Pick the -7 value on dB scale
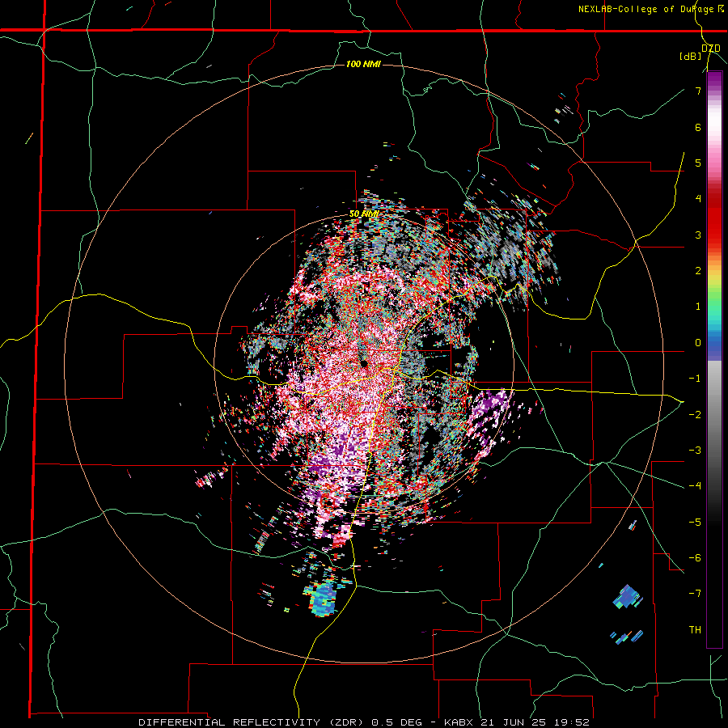The image size is (728, 728). point(695,594)
